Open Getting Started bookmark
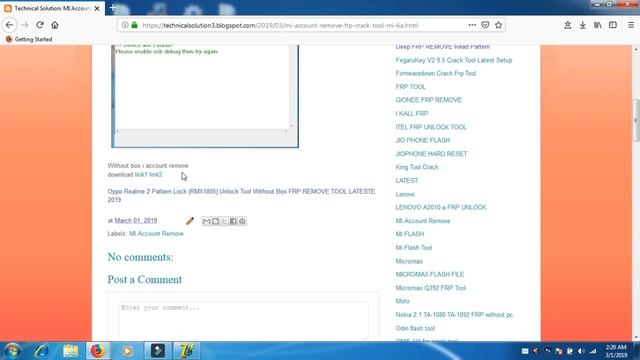 point(29,39)
